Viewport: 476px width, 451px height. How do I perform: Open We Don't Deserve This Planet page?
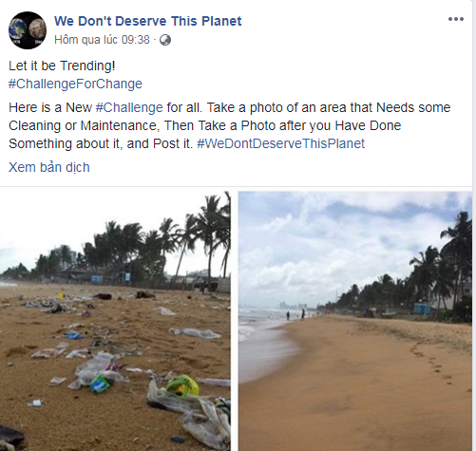(148, 21)
